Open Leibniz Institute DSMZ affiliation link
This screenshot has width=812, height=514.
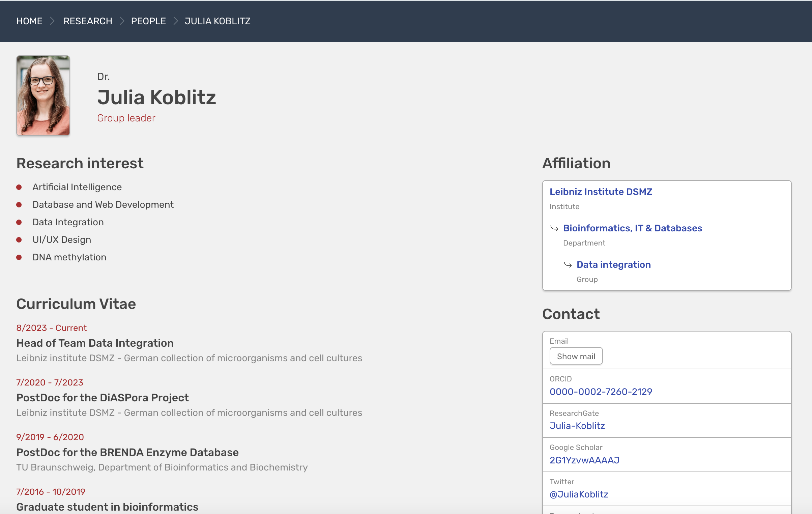coord(601,192)
